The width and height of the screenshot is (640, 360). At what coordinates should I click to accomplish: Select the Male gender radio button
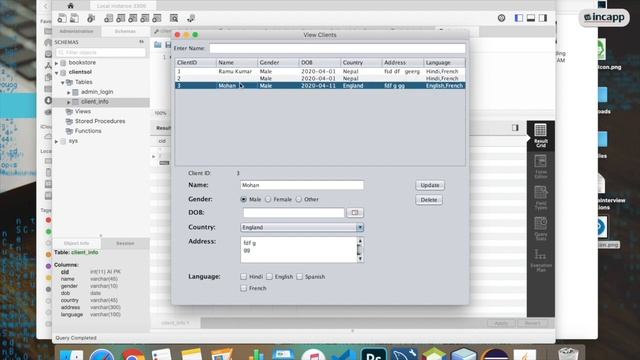pos(244,200)
